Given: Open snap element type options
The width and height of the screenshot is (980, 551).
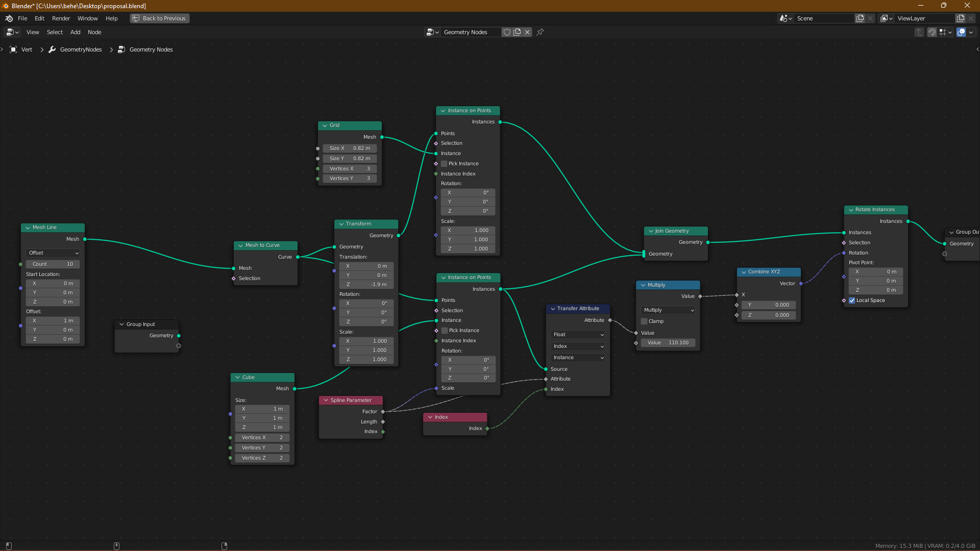Looking at the screenshot, I should pyautogui.click(x=945, y=32).
